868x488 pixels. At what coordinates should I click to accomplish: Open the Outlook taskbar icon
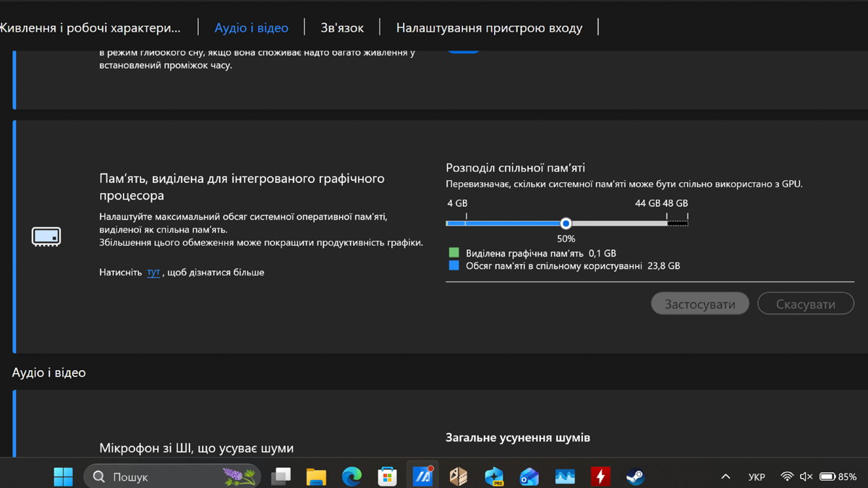pos(529,476)
